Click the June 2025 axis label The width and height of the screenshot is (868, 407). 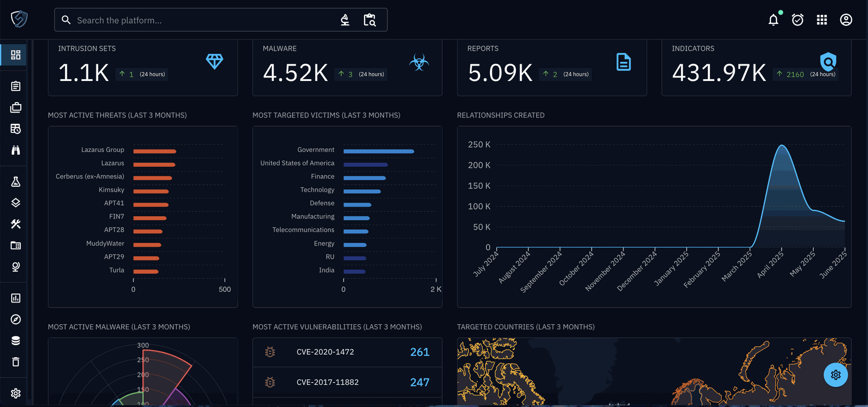(x=834, y=265)
